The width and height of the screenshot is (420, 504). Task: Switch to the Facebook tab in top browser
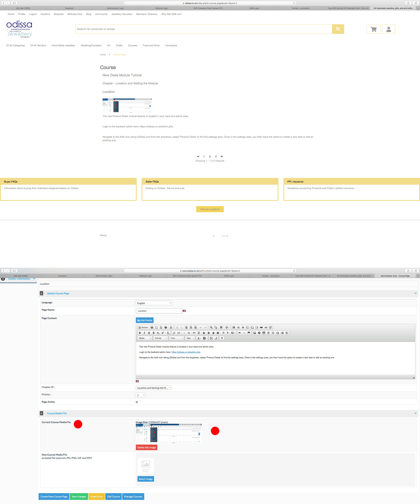click(69, 8)
